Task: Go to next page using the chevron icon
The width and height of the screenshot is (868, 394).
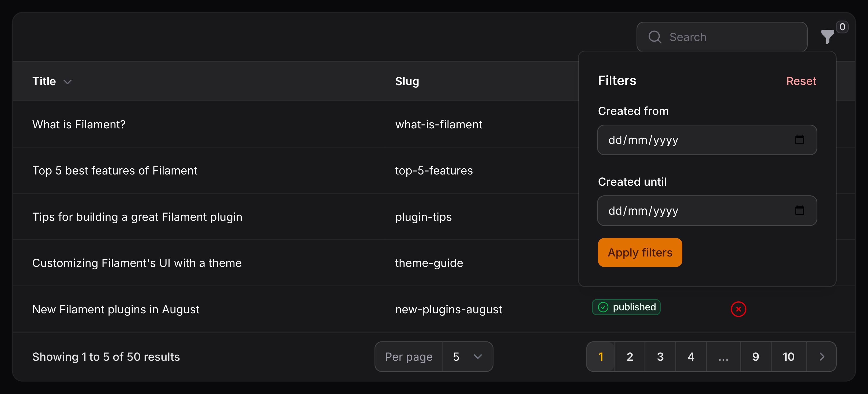Action: [x=821, y=356]
